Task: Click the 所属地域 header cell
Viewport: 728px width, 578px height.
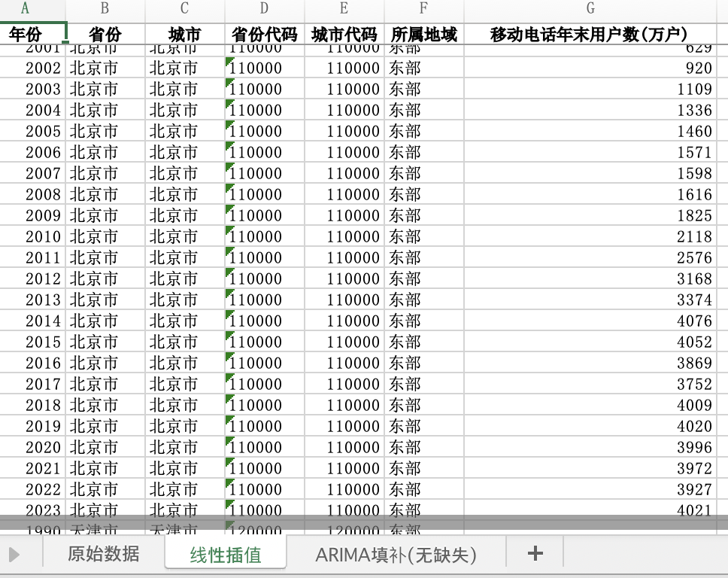Action: (x=424, y=35)
